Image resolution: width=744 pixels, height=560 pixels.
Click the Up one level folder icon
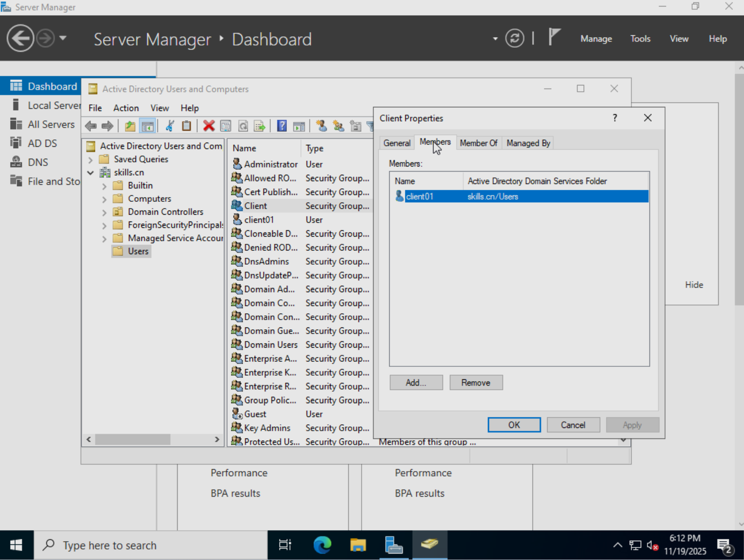point(130,126)
